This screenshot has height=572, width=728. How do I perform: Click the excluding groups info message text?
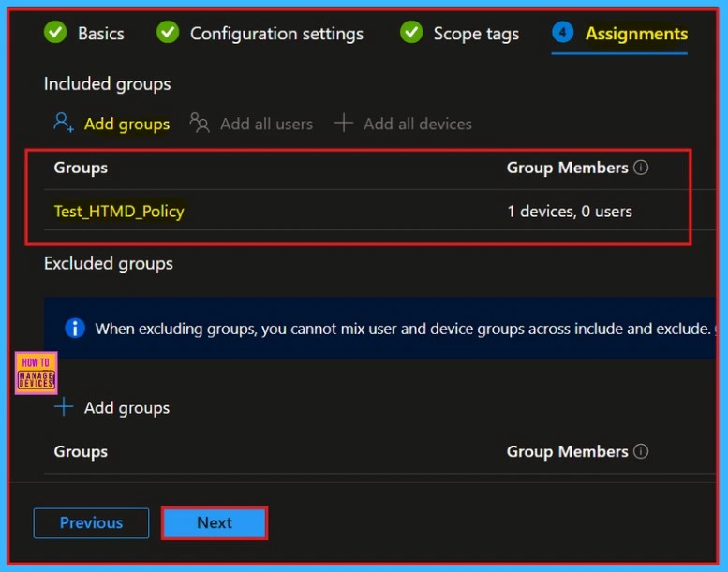[x=403, y=329]
